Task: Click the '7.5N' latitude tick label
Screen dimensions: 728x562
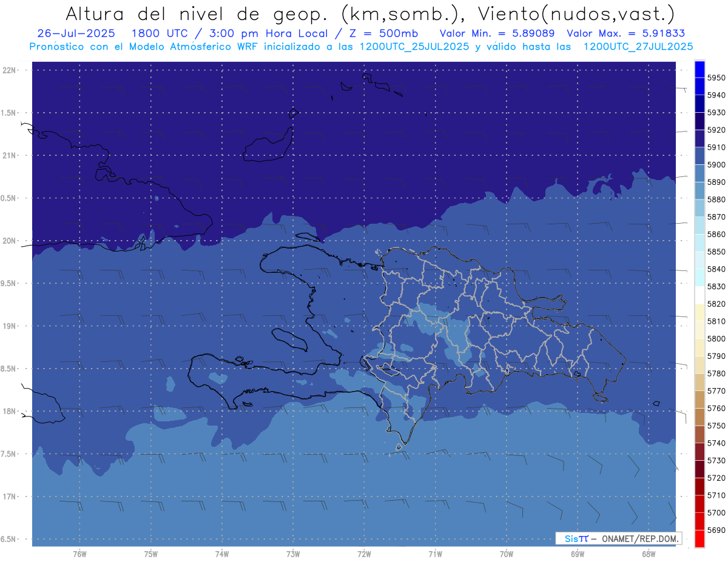Action: pyautogui.click(x=9, y=454)
